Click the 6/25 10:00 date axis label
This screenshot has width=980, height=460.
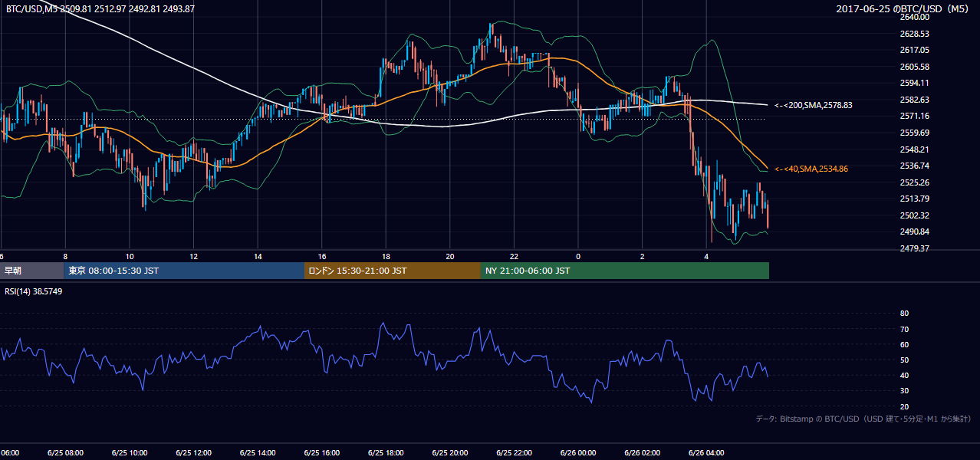[129, 452]
